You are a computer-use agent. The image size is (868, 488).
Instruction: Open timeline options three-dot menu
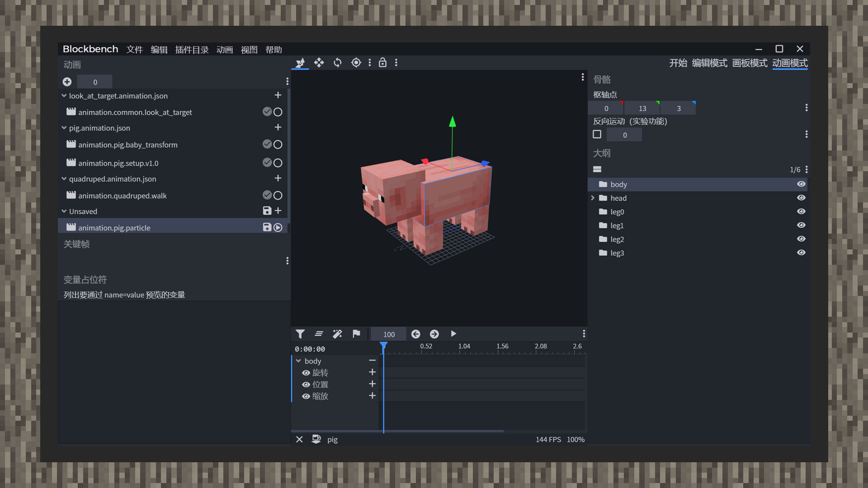584,334
